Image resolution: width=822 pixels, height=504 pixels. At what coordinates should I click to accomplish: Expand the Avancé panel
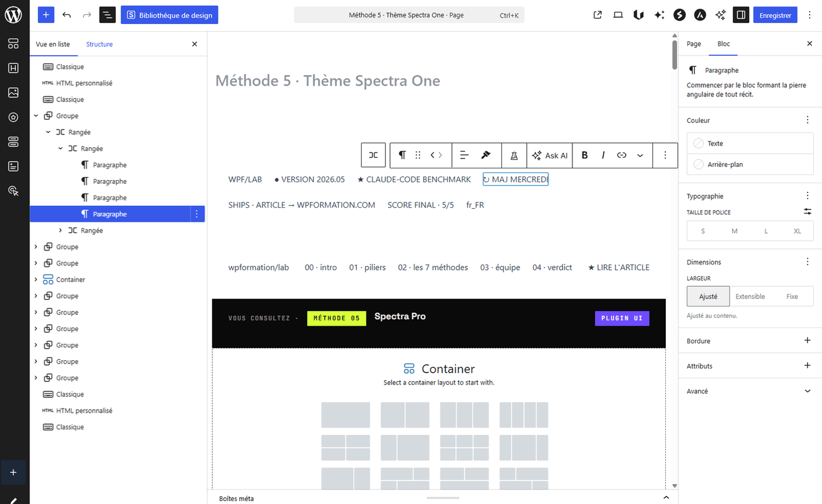coord(750,391)
